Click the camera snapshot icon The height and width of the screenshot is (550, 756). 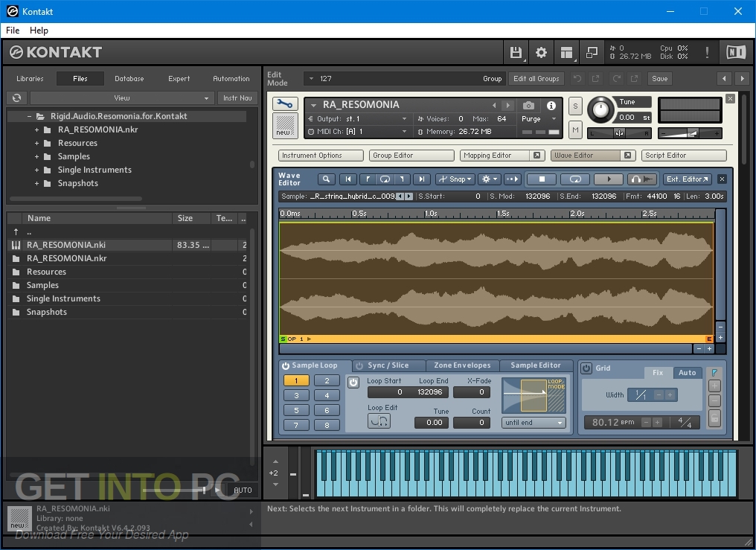(528, 105)
